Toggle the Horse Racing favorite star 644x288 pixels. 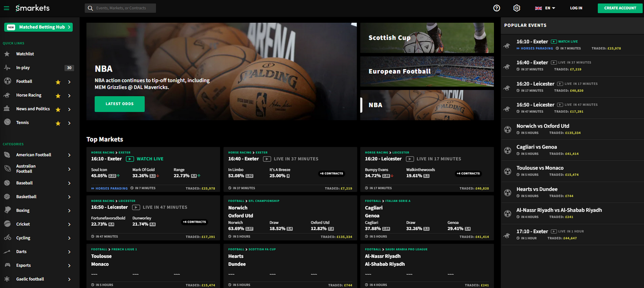58,96
